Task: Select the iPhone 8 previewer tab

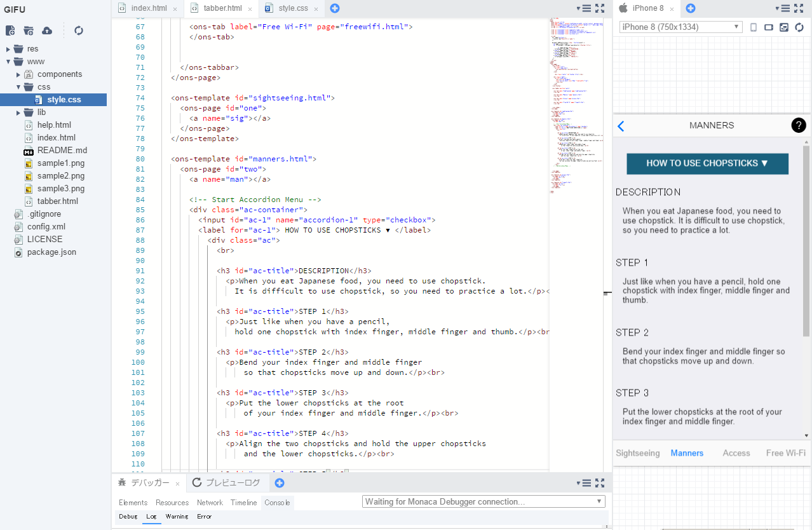Action: pyautogui.click(x=647, y=8)
